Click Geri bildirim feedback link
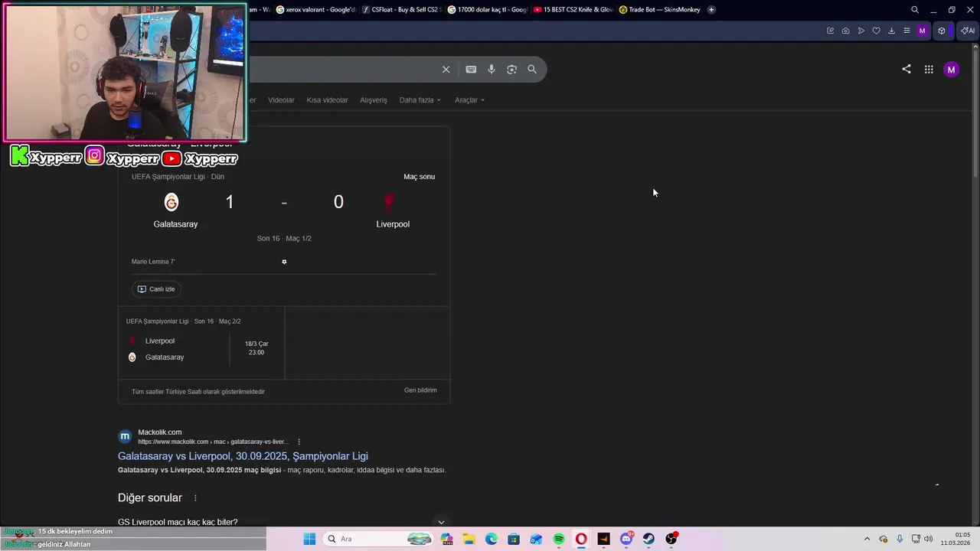Viewport: 980px width, 551px height. (x=420, y=390)
